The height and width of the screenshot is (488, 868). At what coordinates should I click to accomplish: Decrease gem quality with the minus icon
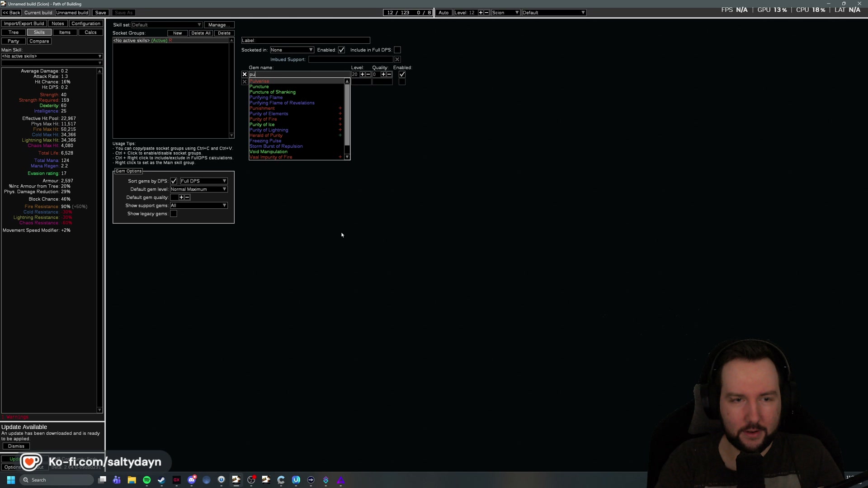pyautogui.click(x=389, y=75)
